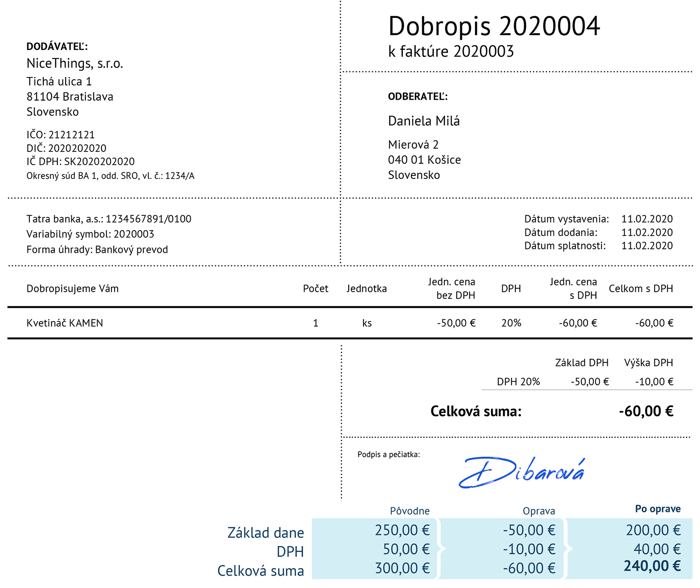Viewport: 700px width, 588px height.
Task: Click the bold Celková suma -60,00 € amount
Action: (646, 411)
